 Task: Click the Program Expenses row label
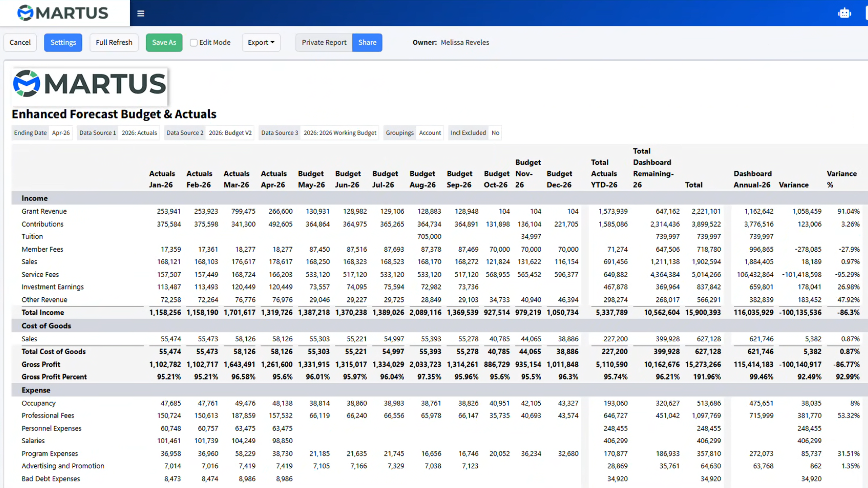(x=50, y=454)
